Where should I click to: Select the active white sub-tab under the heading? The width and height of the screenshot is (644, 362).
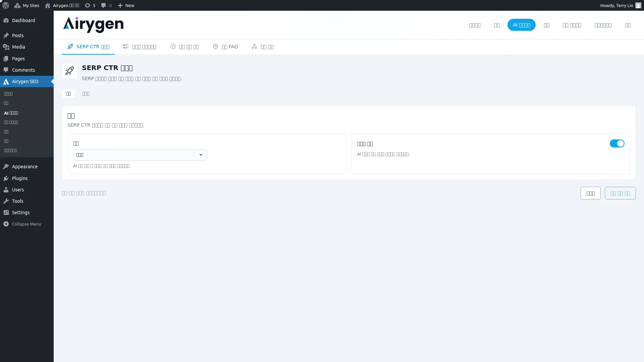(x=68, y=94)
